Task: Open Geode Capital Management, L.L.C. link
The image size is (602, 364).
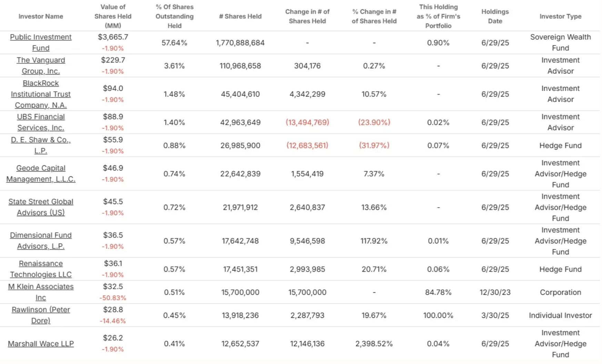Action: (41, 173)
